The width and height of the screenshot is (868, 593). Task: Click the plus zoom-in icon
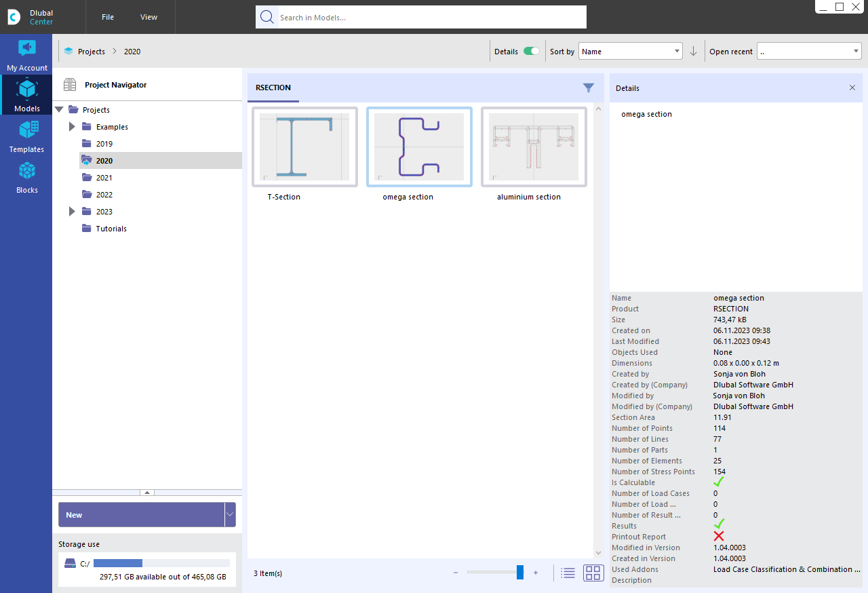536,573
